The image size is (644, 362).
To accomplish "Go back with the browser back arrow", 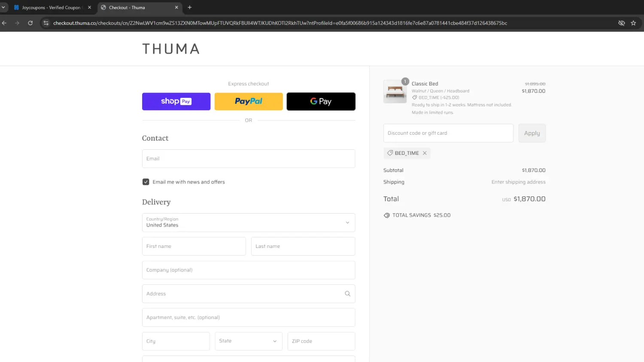I will click(4, 23).
